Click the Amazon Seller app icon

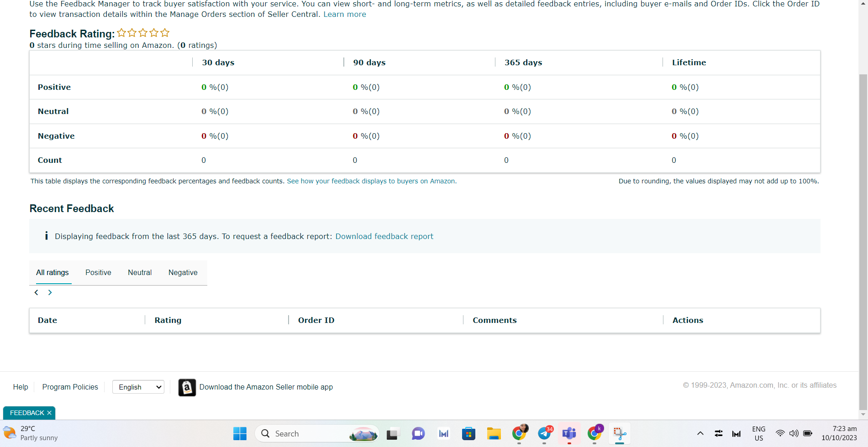(x=187, y=387)
